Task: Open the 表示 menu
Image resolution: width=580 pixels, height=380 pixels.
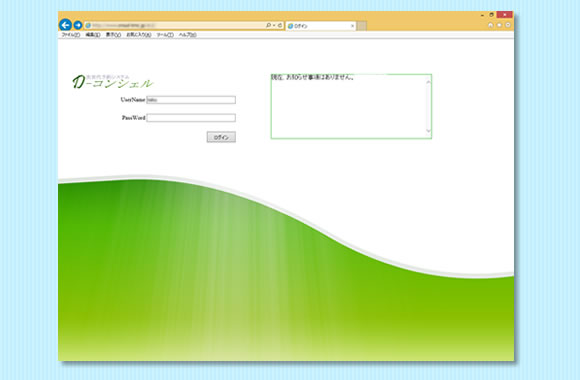Action: point(113,35)
